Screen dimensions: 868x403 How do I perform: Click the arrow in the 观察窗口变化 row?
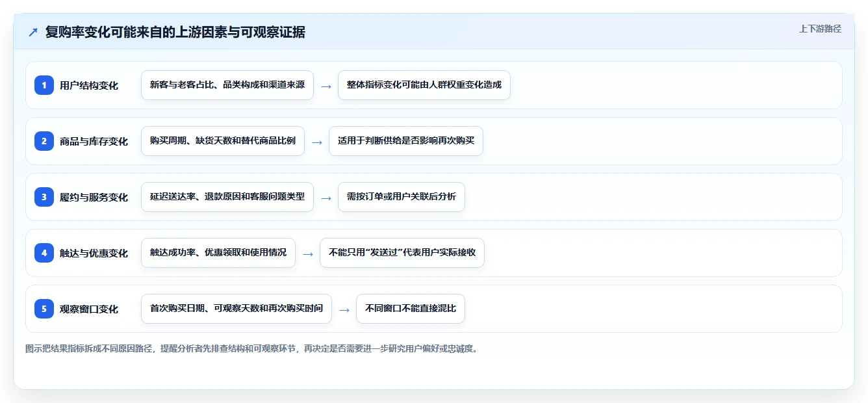click(x=344, y=309)
